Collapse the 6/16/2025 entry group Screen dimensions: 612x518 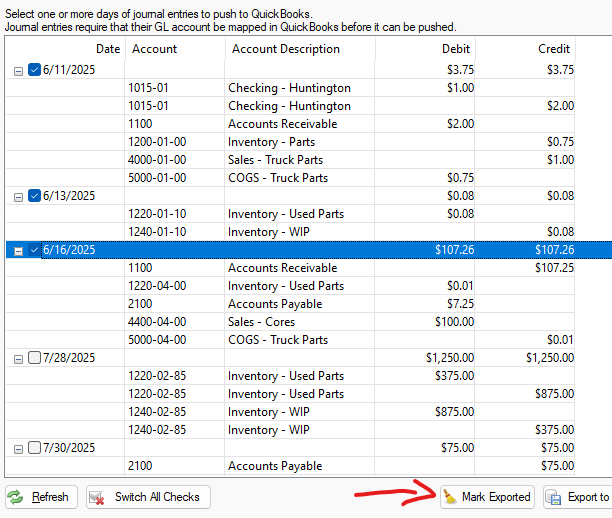tap(18, 250)
